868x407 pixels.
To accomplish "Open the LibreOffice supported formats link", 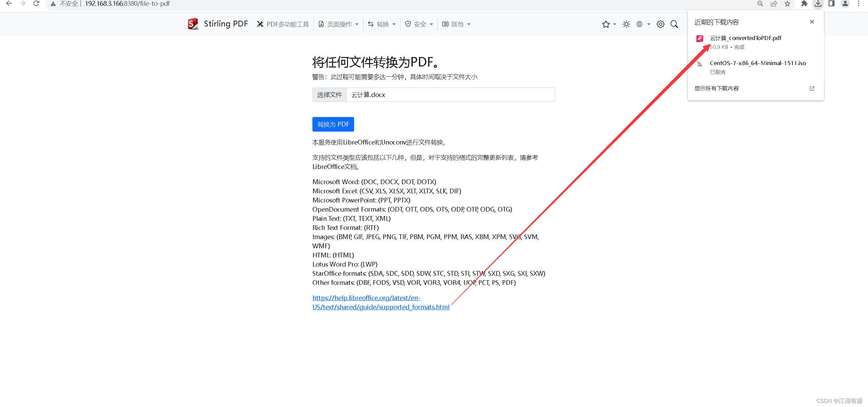I will [x=381, y=302].
